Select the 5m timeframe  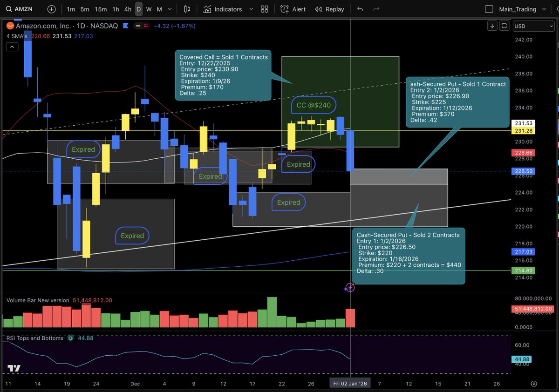(x=84, y=9)
